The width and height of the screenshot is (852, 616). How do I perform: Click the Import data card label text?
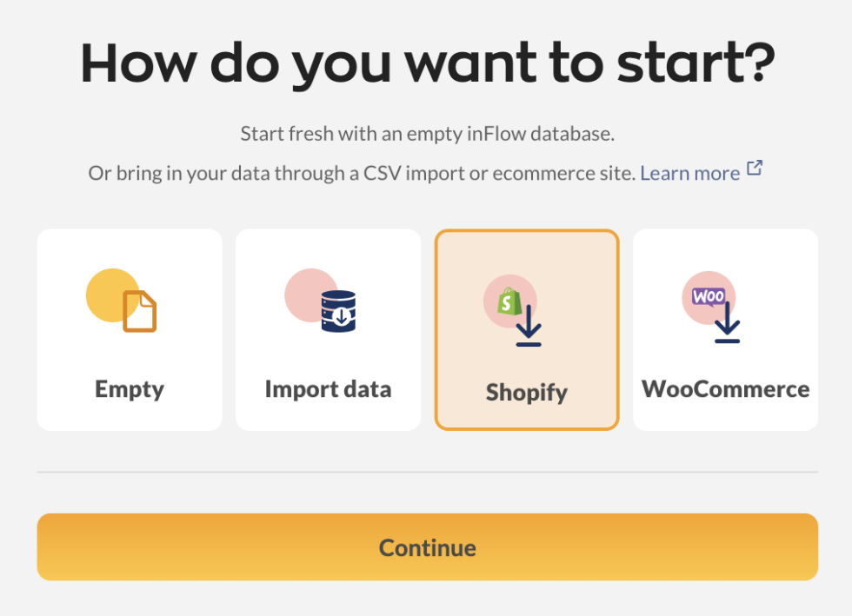(328, 389)
